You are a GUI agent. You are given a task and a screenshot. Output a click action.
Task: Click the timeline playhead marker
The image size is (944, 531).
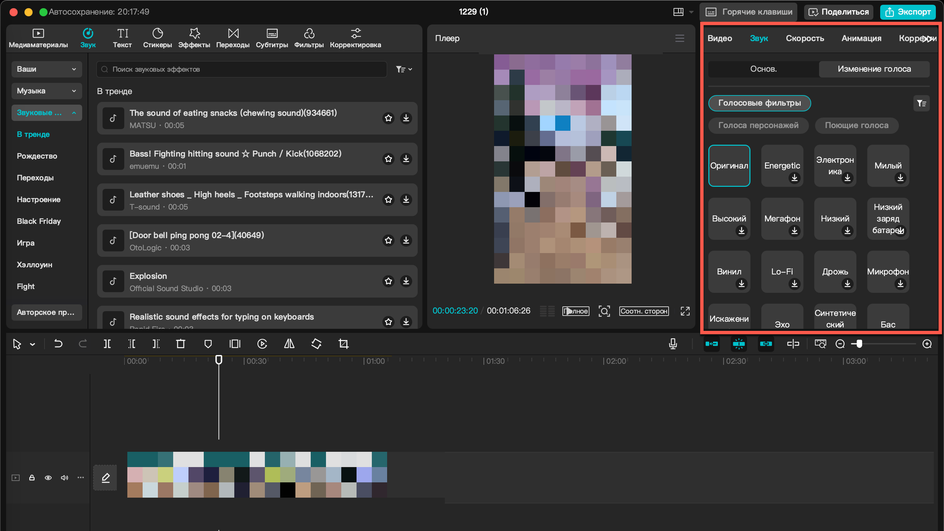click(x=219, y=359)
